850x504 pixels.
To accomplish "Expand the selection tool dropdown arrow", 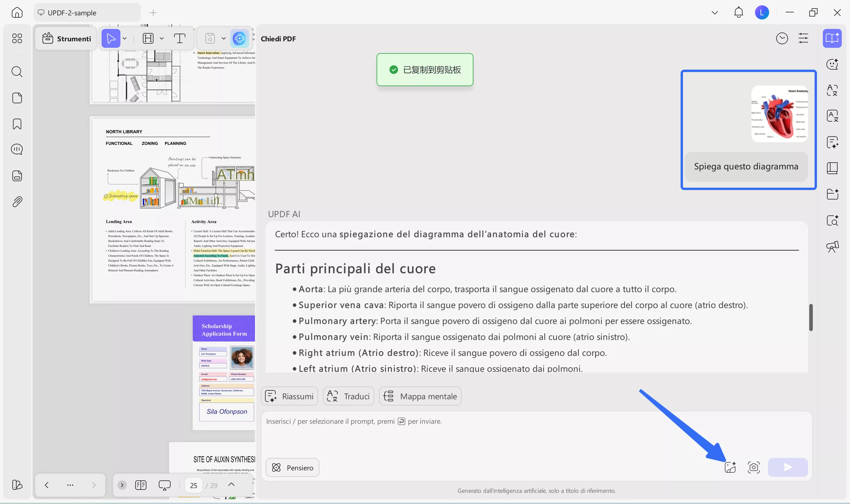I will (x=125, y=38).
